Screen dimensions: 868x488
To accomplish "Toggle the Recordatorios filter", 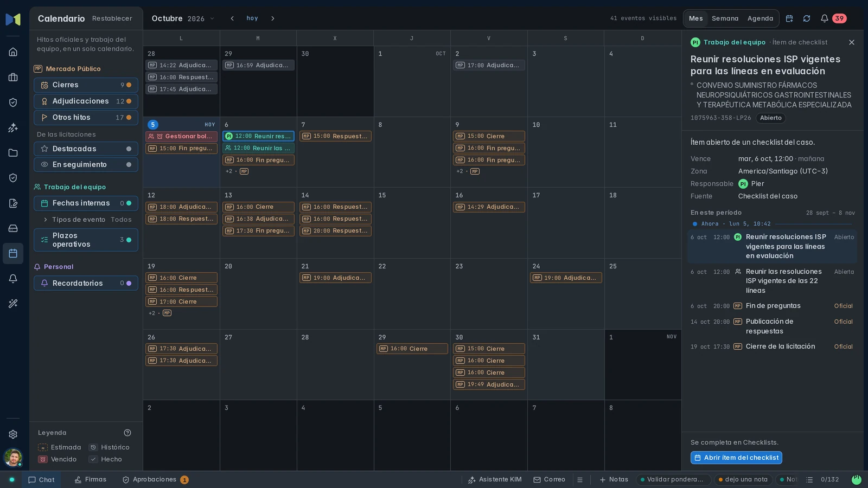I will click(86, 283).
